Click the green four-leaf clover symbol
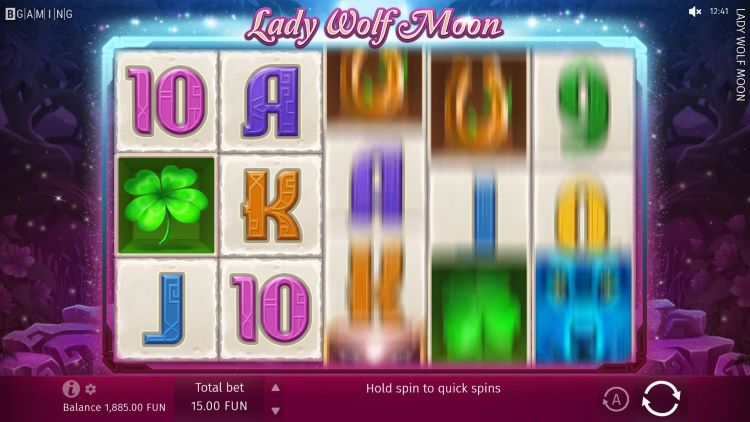This screenshot has width=750, height=422. (166, 205)
